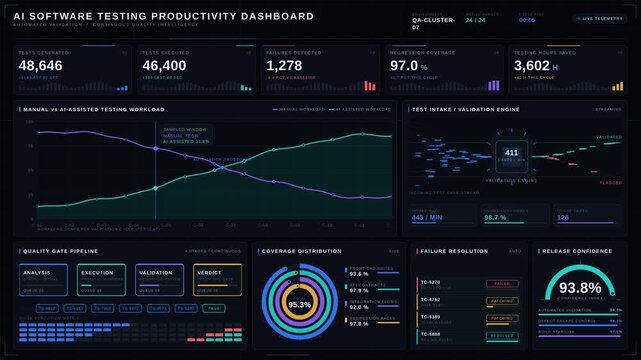641x360 pixels.
Task: Select the Validation pipeline stage
Action: point(159,280)
